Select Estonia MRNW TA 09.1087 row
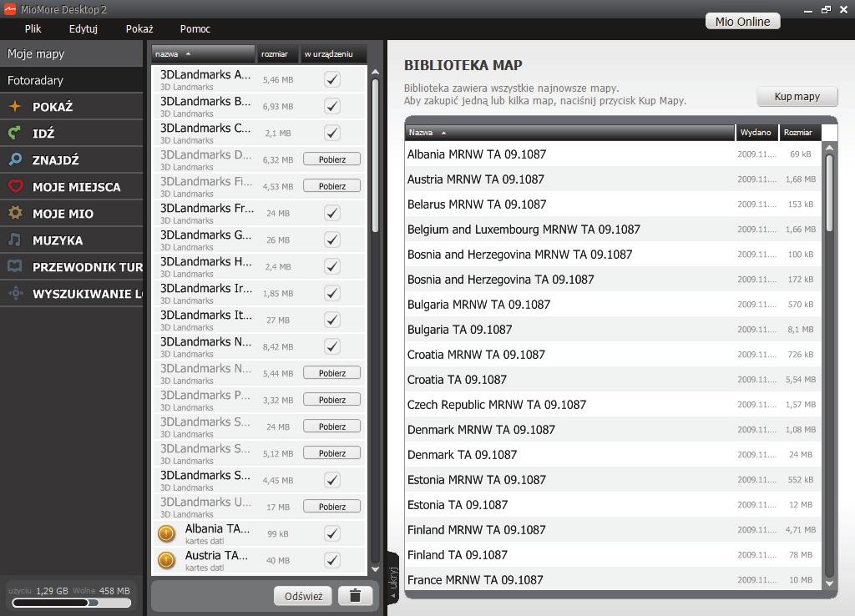This screenshot has width=855, height=616. [613, 480]
